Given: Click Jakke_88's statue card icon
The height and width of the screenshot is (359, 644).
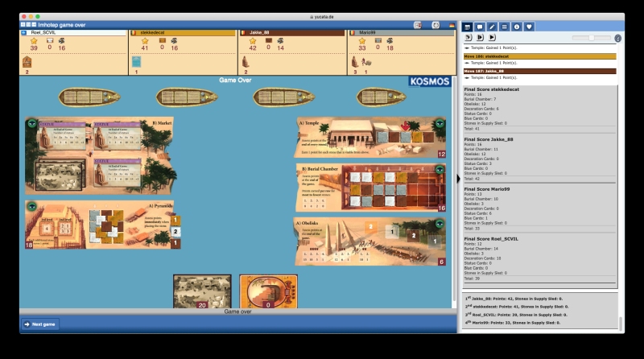Looking at the screenshot, I should point(246,62).
